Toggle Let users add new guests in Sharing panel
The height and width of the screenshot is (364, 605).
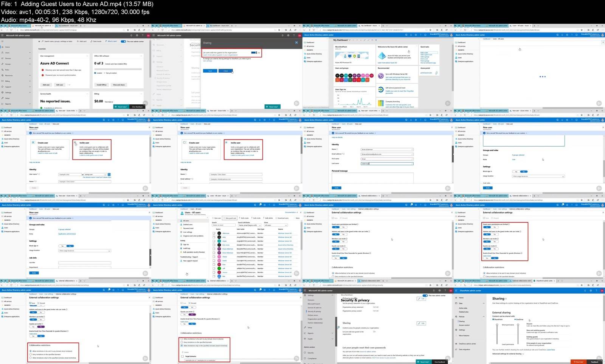(254, 53)
